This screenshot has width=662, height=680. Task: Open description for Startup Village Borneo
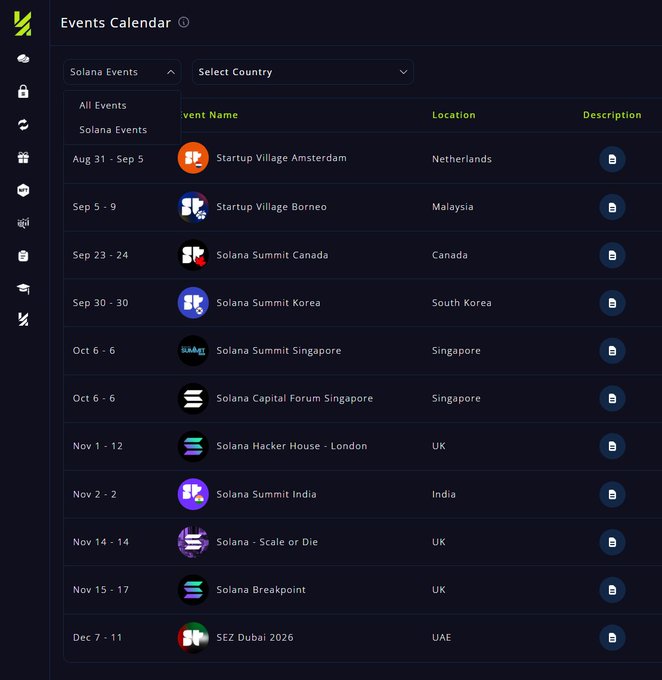tap(612, 207)
